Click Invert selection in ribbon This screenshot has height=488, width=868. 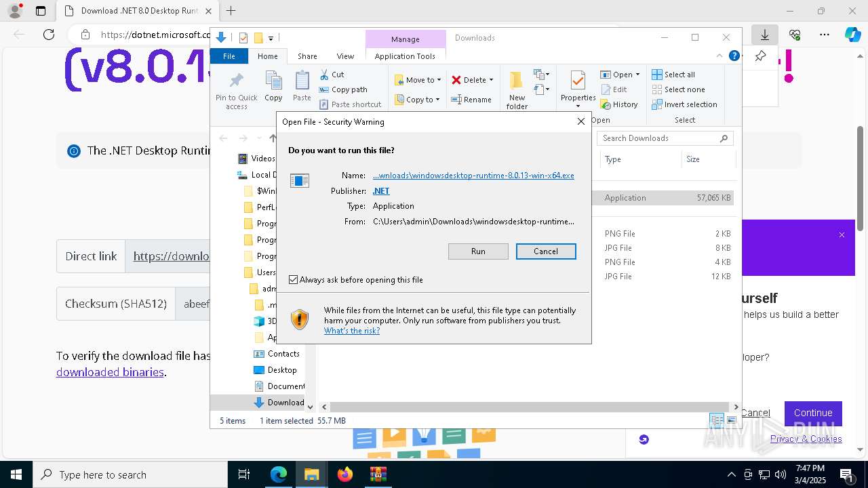pos(684,104)
